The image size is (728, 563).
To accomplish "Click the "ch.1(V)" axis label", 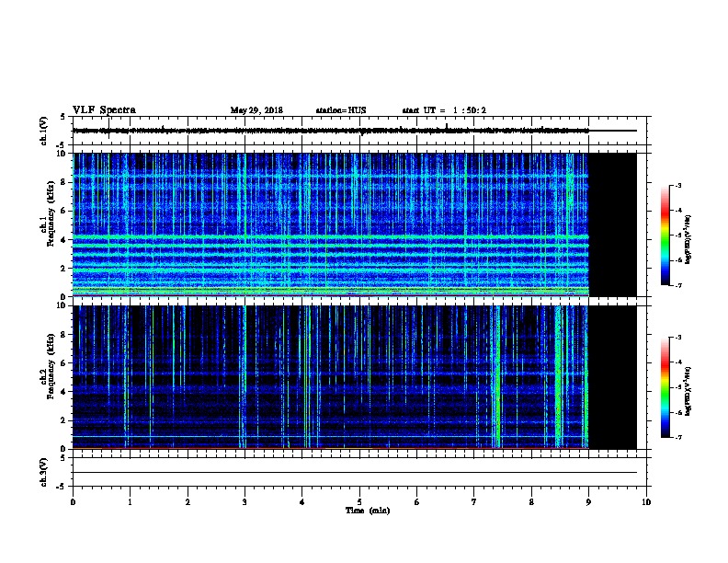I will point(44,131).
